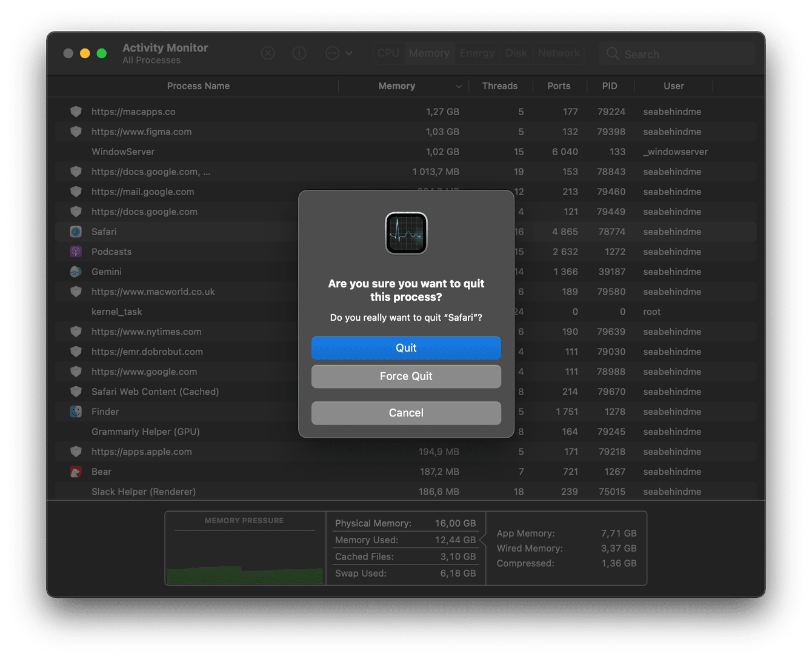Click shield icon beside https://emr.dobrobut.com
Viewport: 812px width, 659px height.
click(76, 352)
